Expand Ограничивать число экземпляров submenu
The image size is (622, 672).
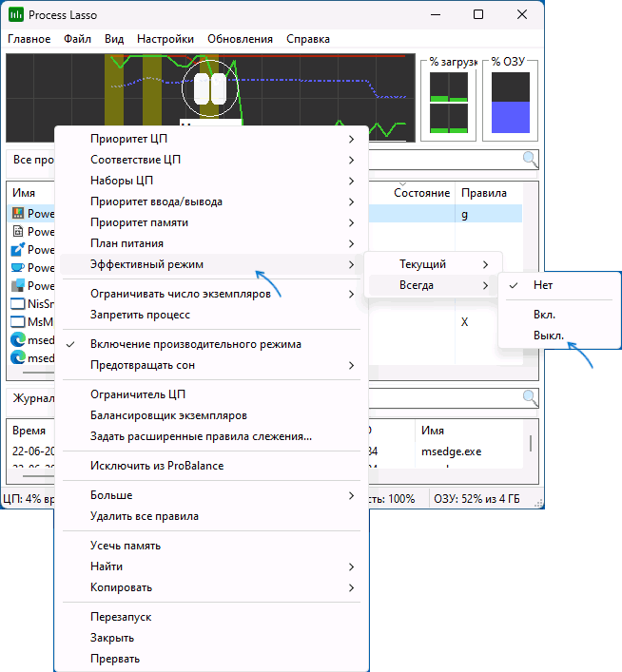click(212, 294)
